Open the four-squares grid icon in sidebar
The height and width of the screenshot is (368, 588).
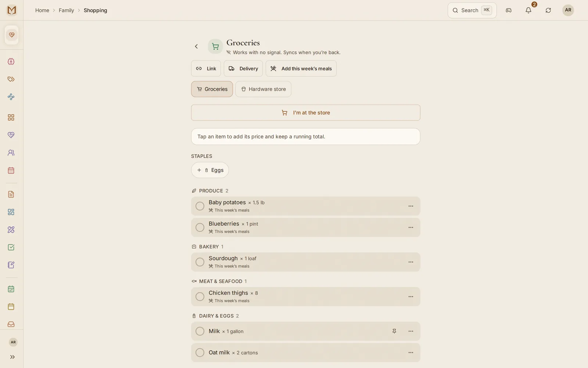11,117
